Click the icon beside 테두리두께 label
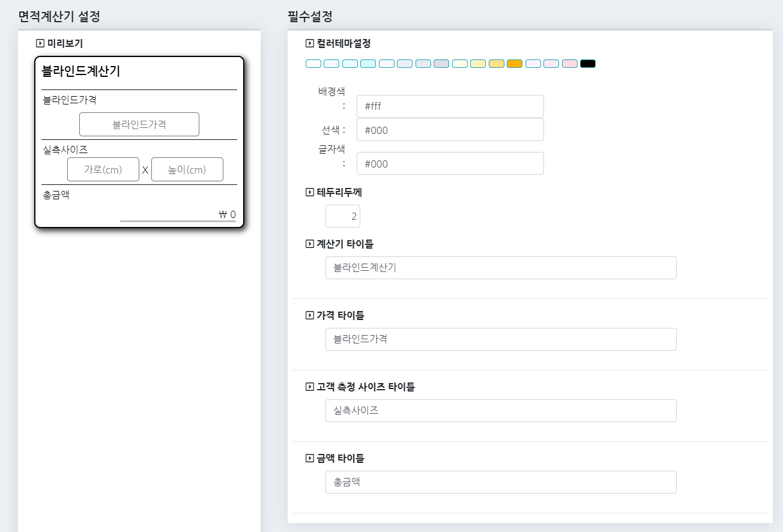 click(x=310, y=193)
